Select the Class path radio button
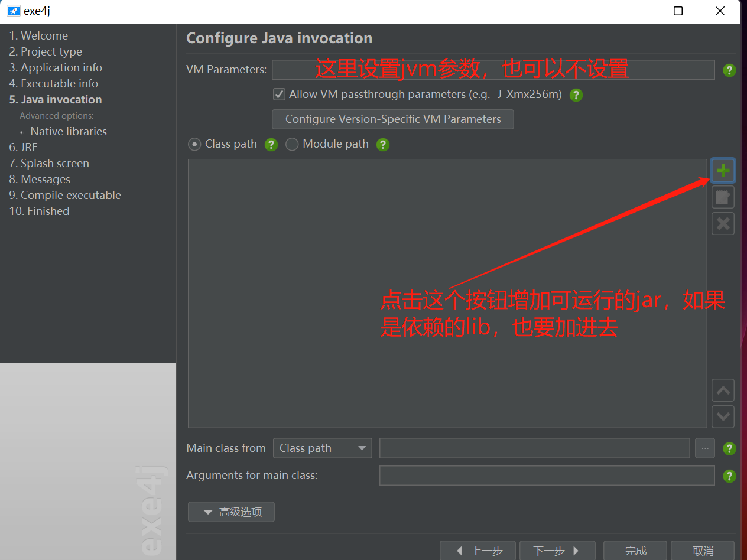Screen dimensions: 747x560 coord(194,144)
